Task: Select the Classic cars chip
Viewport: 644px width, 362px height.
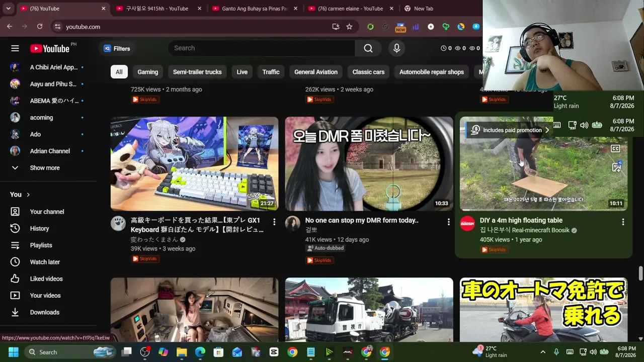Action: click(368, 72)
